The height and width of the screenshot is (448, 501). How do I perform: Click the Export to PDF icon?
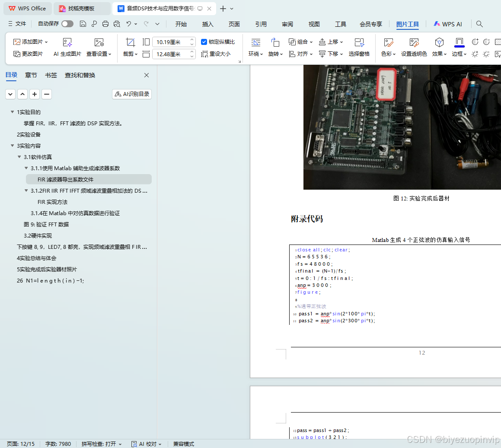94,24
